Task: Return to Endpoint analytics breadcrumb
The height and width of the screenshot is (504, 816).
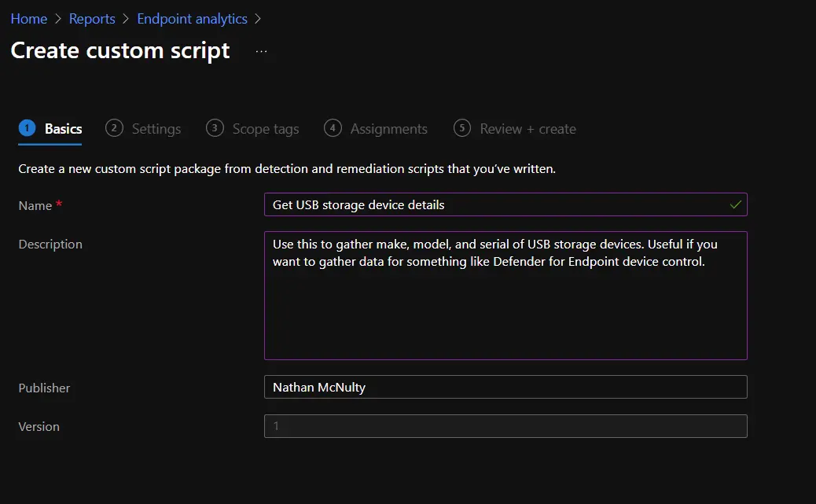Action: [192, 19]
